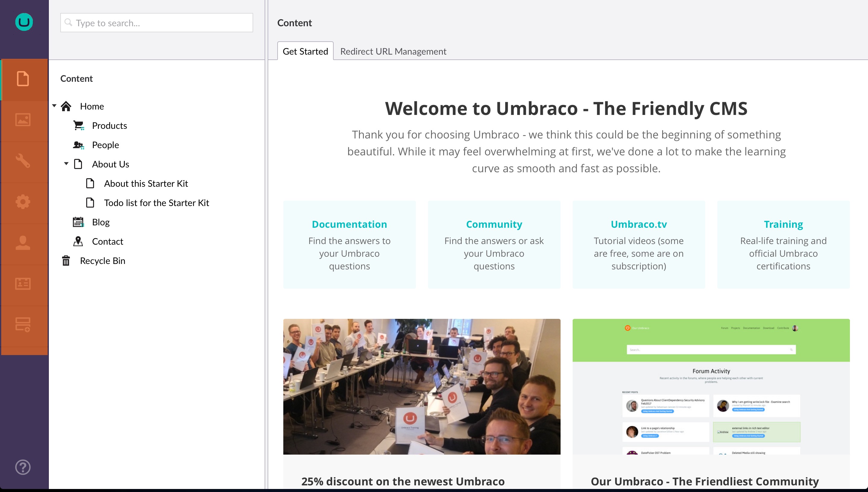Click the Products shopping cart icon

tap(78, 125)
